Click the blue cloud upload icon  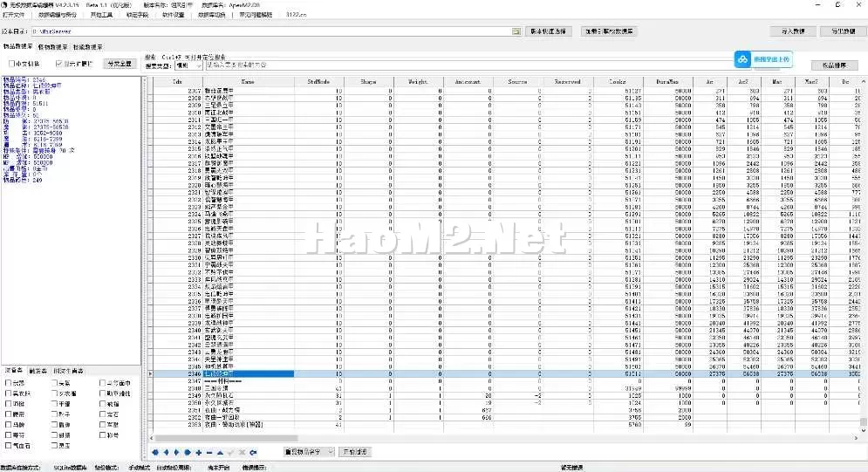tap(742, 59)
